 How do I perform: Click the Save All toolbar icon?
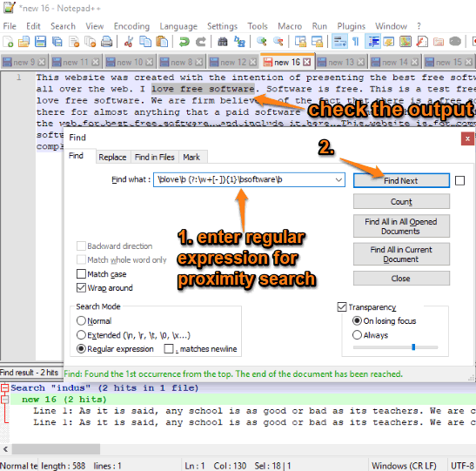coord(57,42)
